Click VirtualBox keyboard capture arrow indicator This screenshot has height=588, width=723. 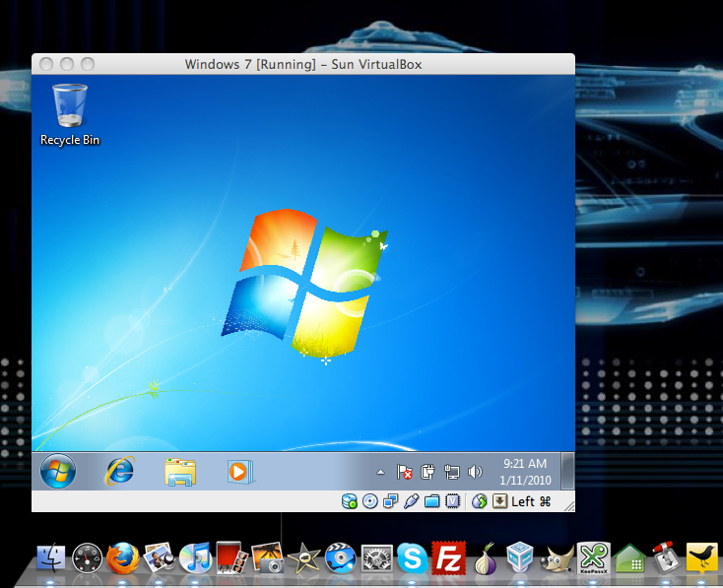[x=499, y=501]
